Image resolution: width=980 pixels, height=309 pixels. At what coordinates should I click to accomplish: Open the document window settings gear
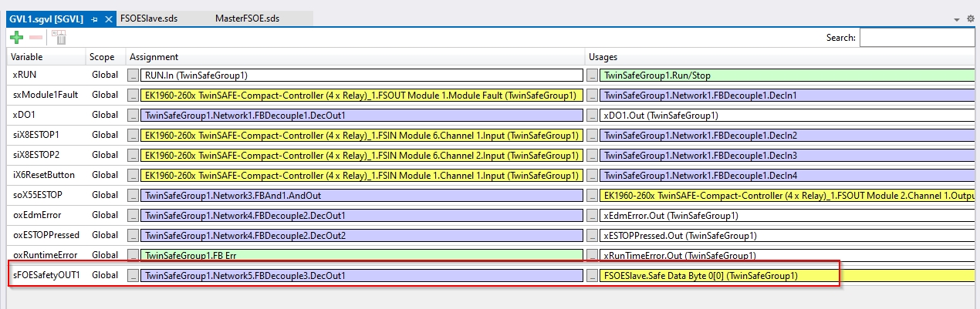click(970, 18)
